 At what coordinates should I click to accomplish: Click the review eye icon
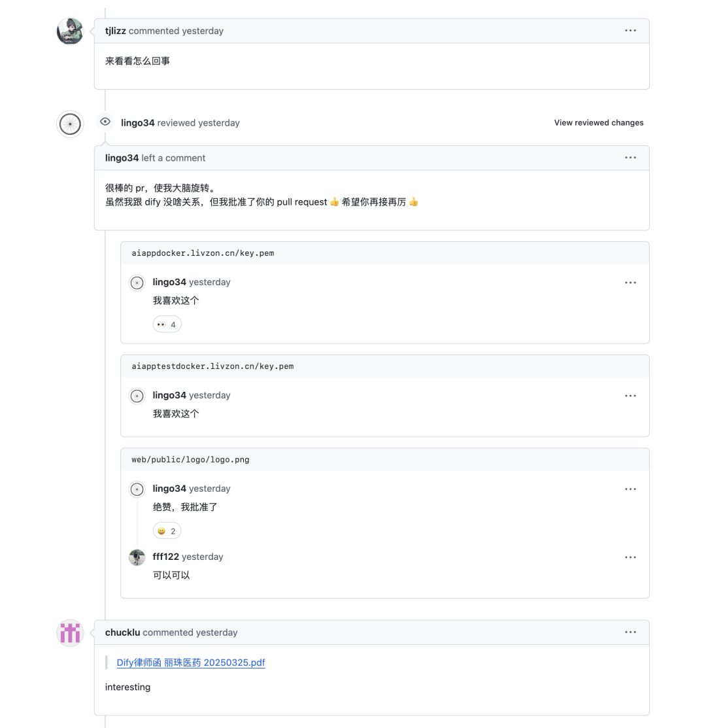pos(105,122)
